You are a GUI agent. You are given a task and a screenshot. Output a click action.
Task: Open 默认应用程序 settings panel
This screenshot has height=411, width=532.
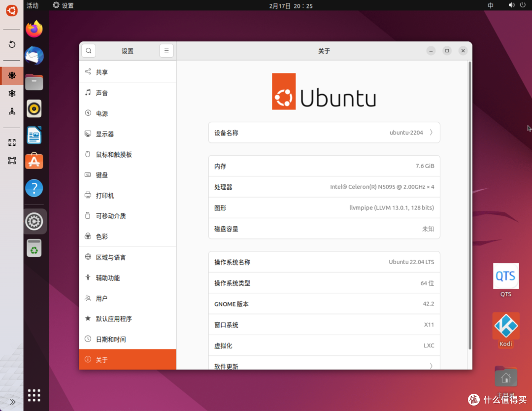point(128,319)
